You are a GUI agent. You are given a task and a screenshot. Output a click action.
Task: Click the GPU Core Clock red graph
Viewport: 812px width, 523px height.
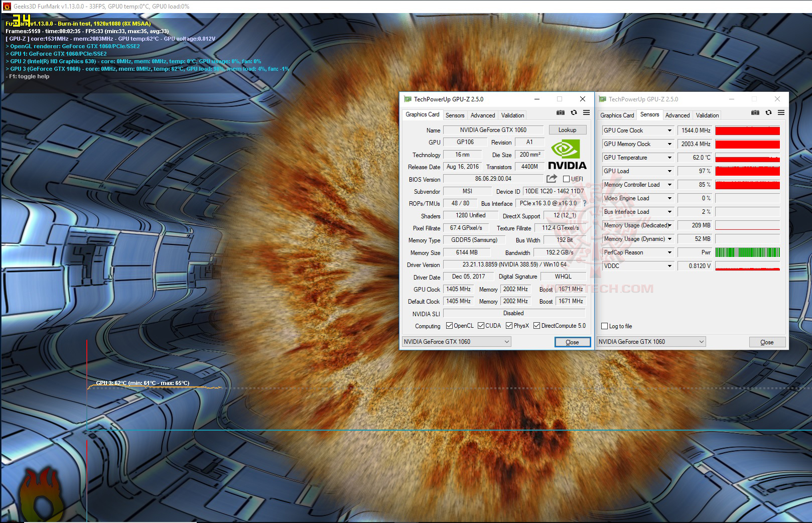tap(747, 130)
